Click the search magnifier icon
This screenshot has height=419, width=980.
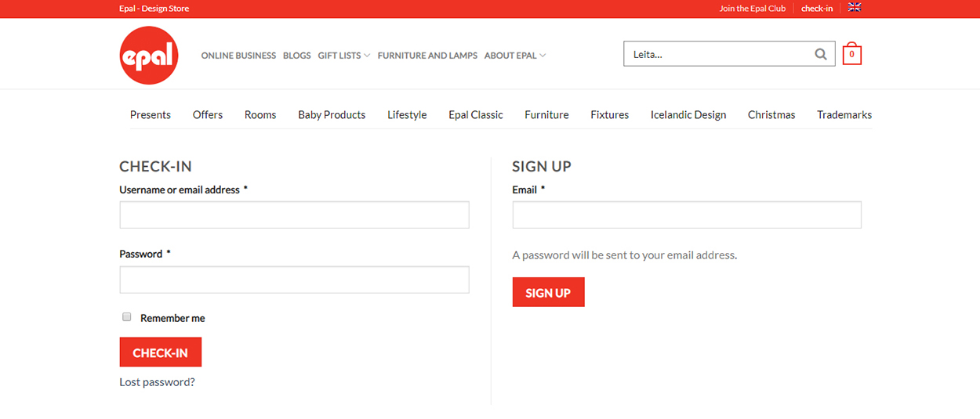coord(821,54)
